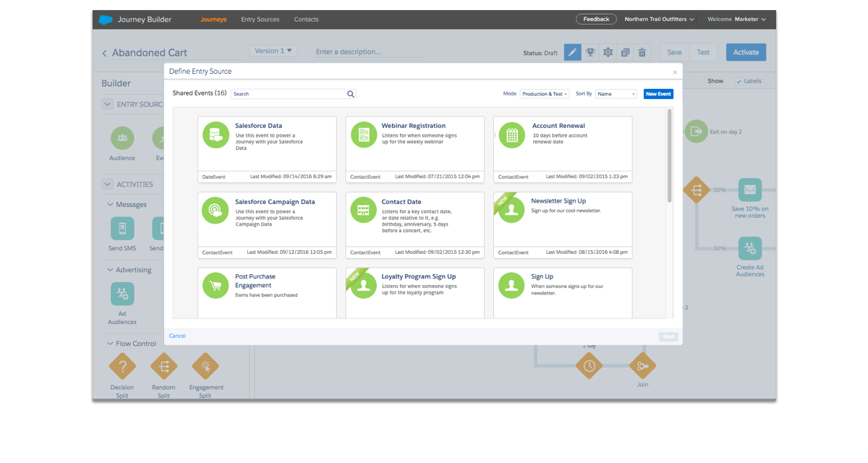Click the trophy goal icon in toolbar
Image resolution: width=868 pixels, height=463 pixels.
pyautogui.click(x=590, y=52)
